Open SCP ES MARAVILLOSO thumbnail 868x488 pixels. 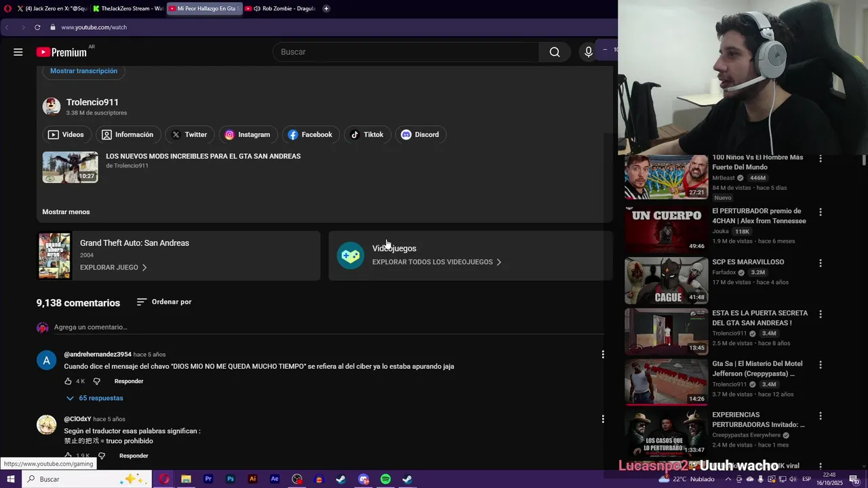pyautogui.click(x=667, y=280)
